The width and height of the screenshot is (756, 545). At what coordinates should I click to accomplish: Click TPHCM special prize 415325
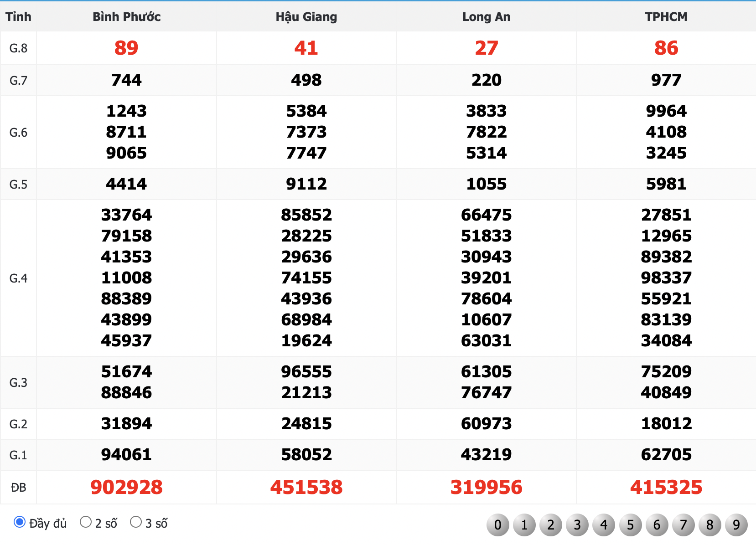click(666, 487)
